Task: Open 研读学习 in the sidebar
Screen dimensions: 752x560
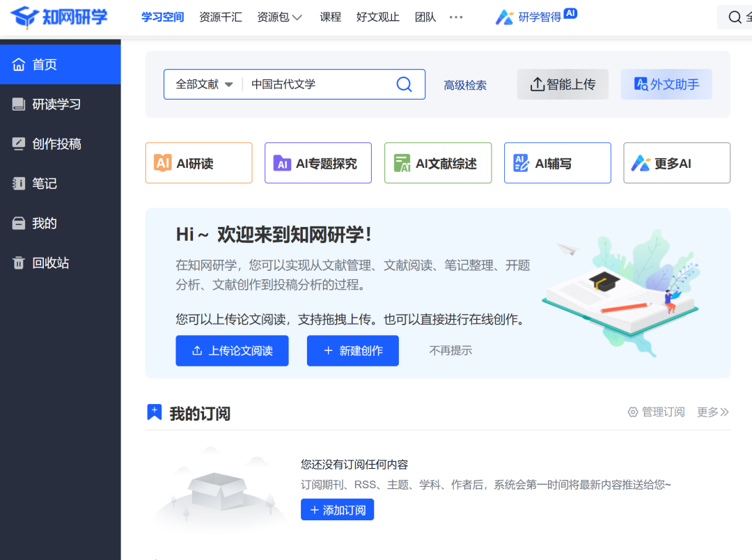Action: tap(61, 104)
